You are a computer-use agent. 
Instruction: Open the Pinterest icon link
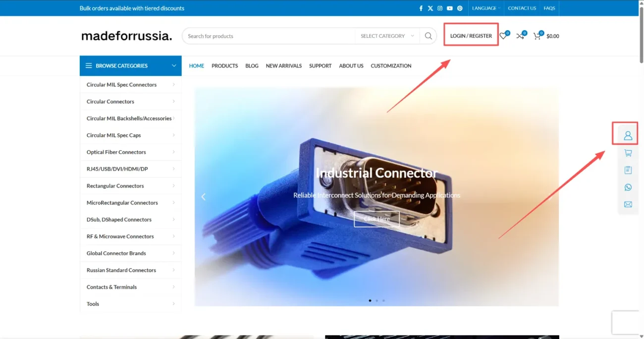tap(460, 8)
